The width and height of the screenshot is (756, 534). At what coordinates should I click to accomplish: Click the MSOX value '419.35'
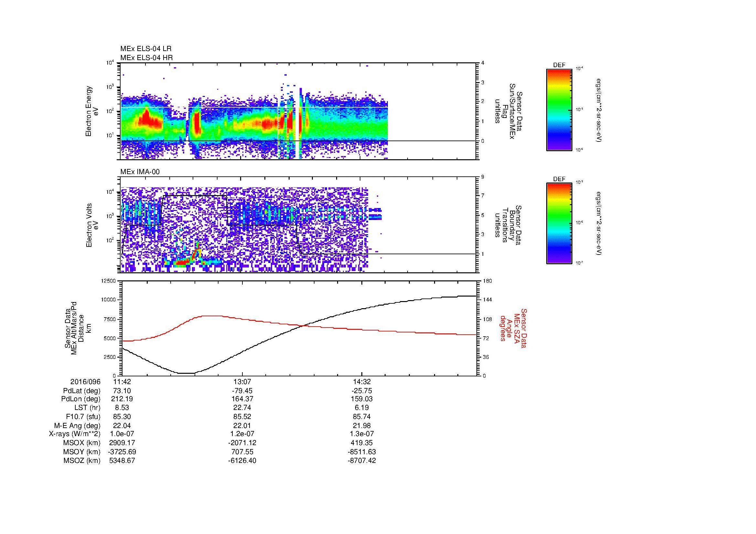[362, 443]
